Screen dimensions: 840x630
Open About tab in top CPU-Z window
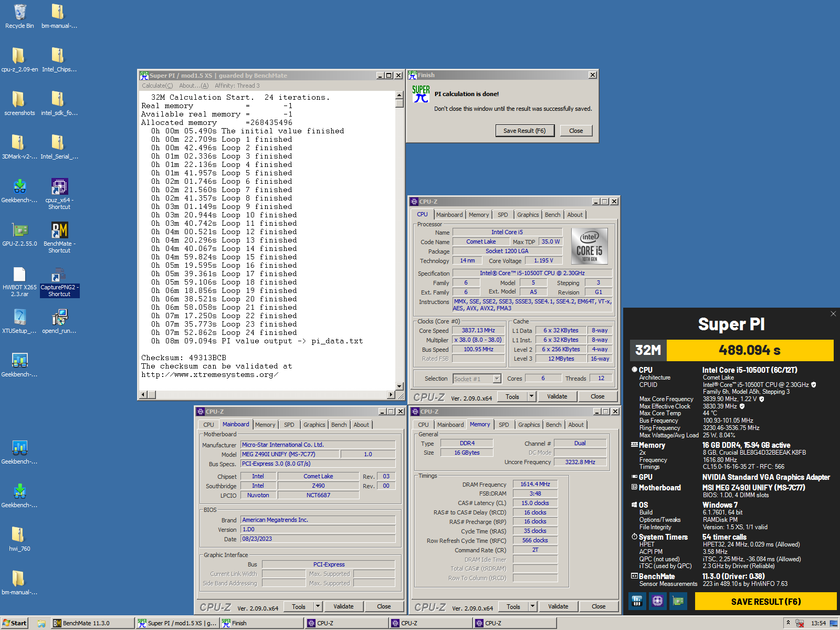575,215
